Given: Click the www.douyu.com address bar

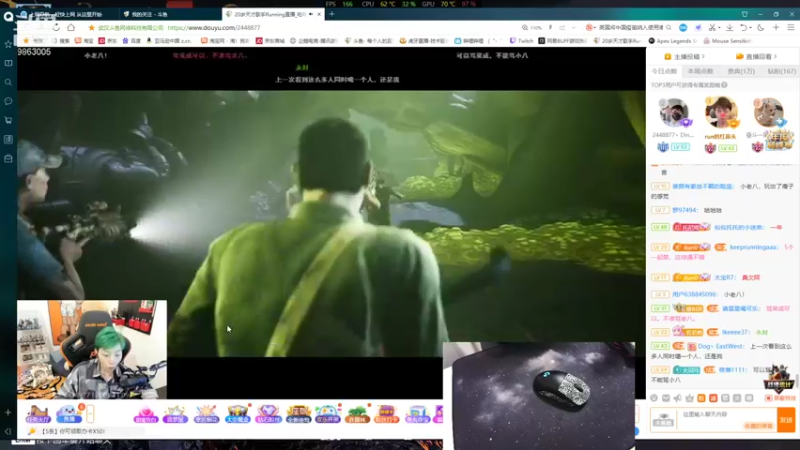Looking at the screenshot, I should coord(214,28).
